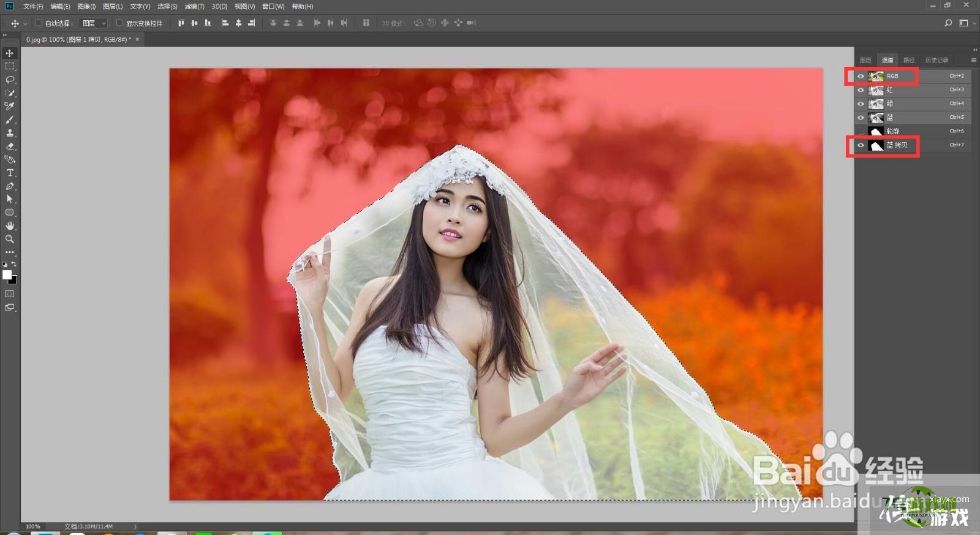Align left edges in options bar
Image resolution: width=980 pixels, height=535 pixels.
(x=225, y=23)
